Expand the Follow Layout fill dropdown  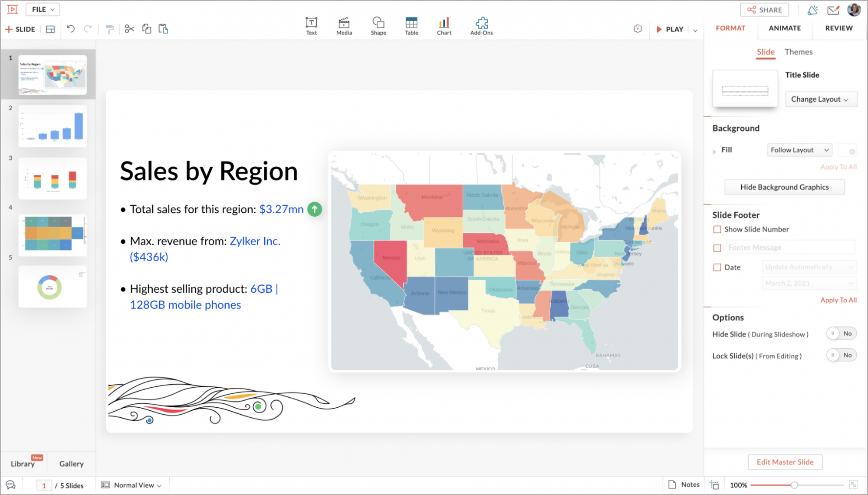click(799, 150)
